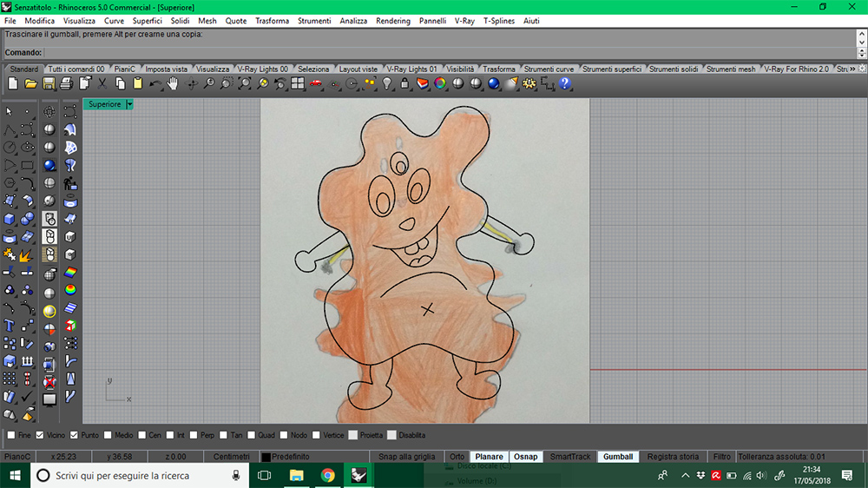Viewport: 868px width, 488px height.
Task: Click the Cut scissors icon
Action: 102,83
